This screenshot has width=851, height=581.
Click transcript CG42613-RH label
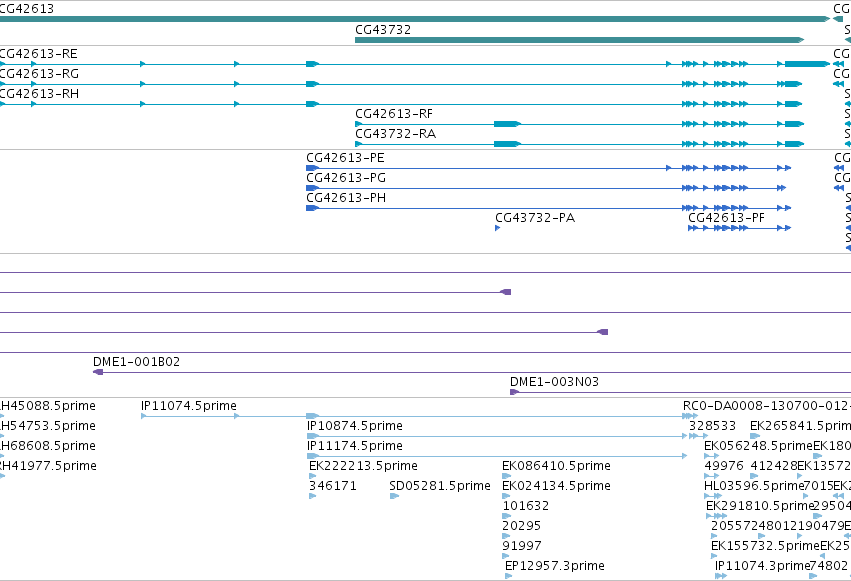(x=39, y=94)
